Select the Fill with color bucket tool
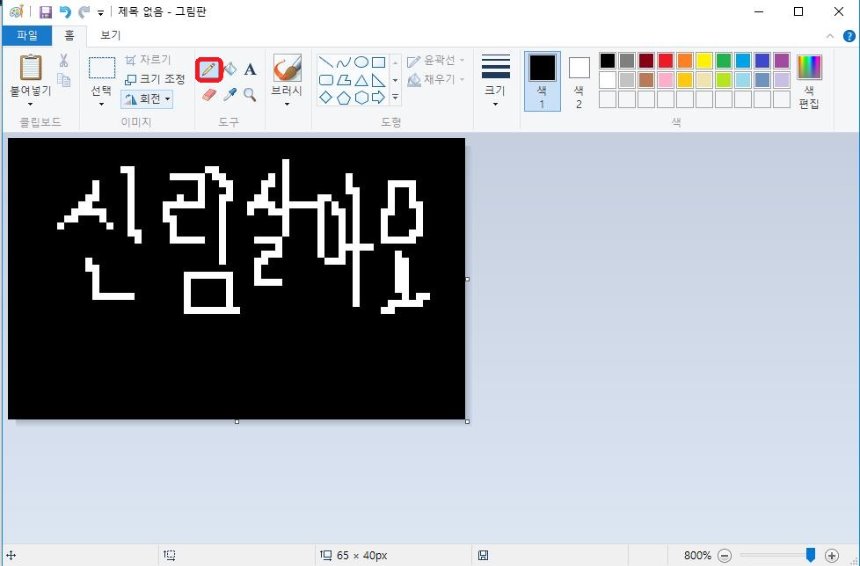 pyautogui.click(x=230, y=69)
